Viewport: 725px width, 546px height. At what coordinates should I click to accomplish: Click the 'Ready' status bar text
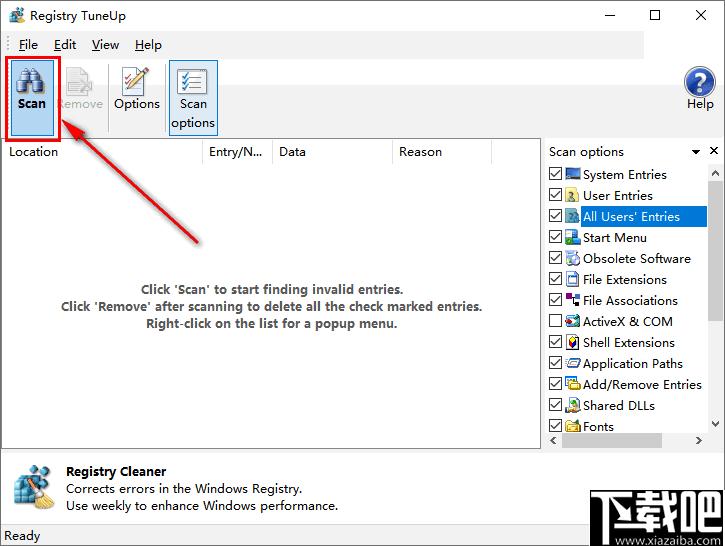pos(22,536)
